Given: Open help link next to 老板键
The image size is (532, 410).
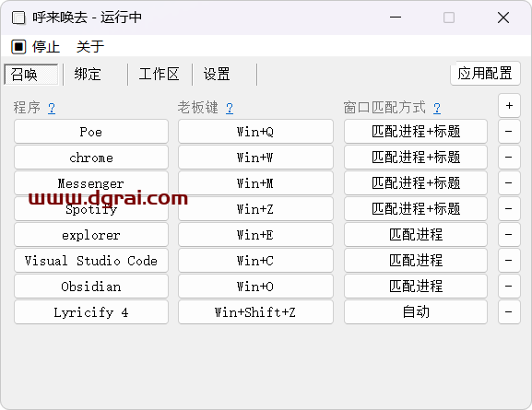Looking at the screenshot, I should (x=230, y=108).
